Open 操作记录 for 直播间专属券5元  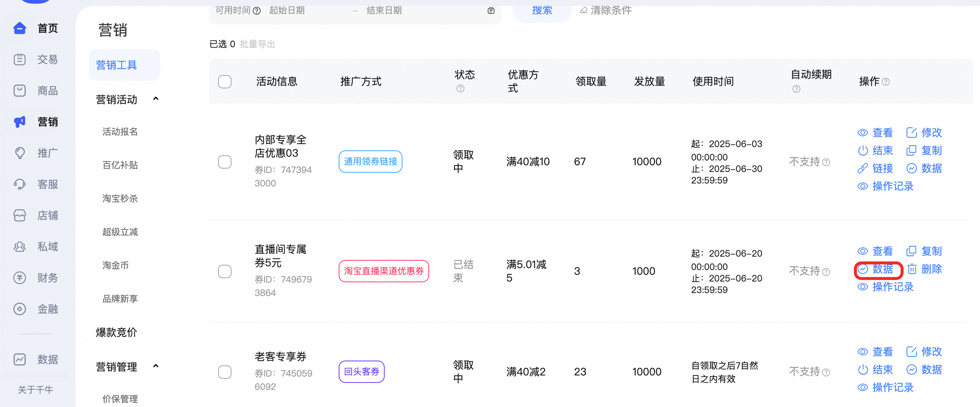885,287
